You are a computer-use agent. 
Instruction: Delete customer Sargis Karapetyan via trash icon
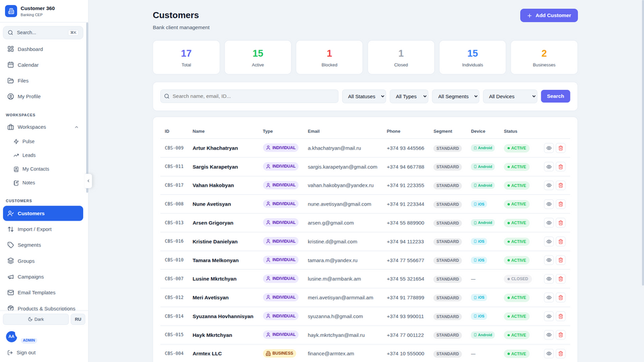[560, 167]
